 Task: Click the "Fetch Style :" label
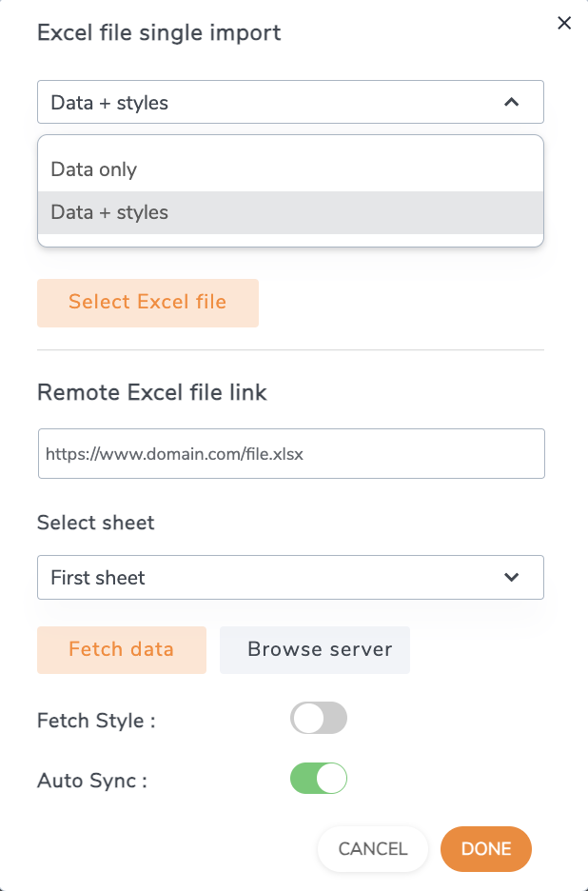tap(96, 721)
